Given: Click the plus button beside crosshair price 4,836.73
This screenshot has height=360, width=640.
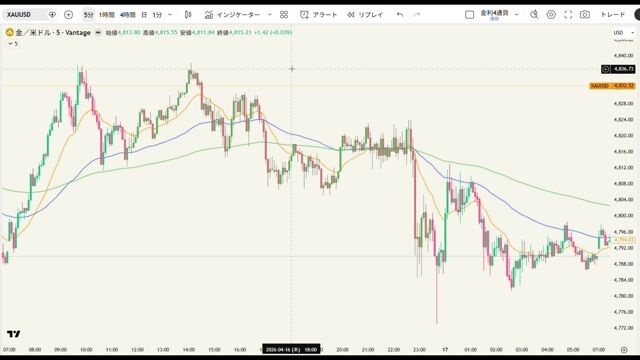Looking at the screenshot, I should click(606, 69).
